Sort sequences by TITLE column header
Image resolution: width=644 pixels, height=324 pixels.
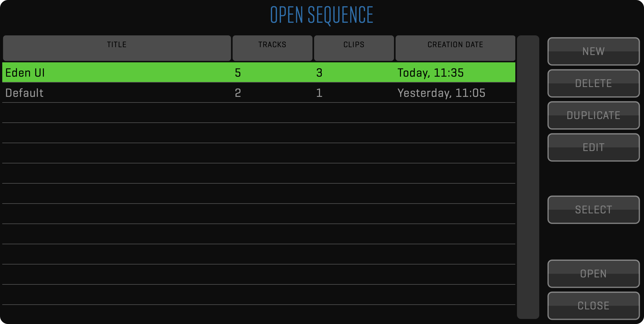117,48
